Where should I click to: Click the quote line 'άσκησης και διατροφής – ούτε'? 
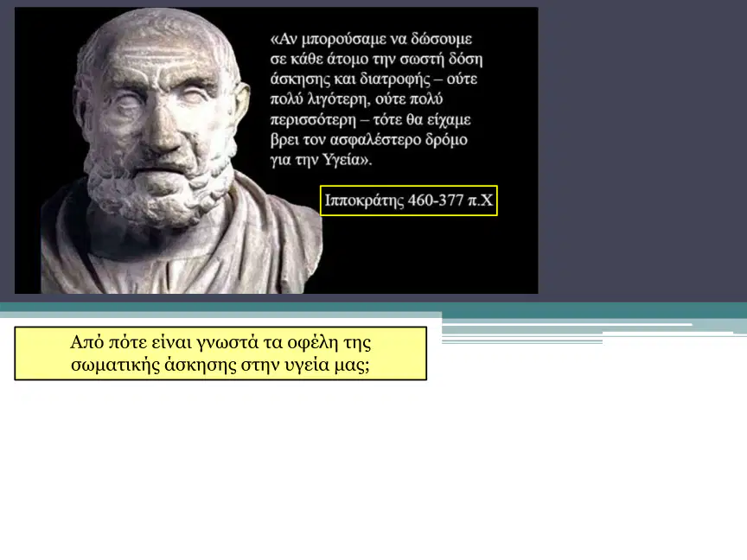tap(374, 79)
